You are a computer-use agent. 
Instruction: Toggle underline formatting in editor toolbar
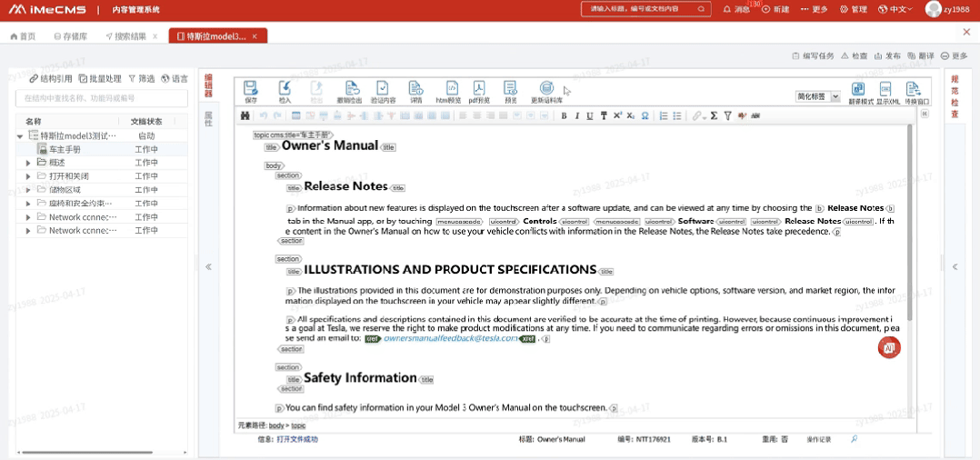(x=590, y=115)
